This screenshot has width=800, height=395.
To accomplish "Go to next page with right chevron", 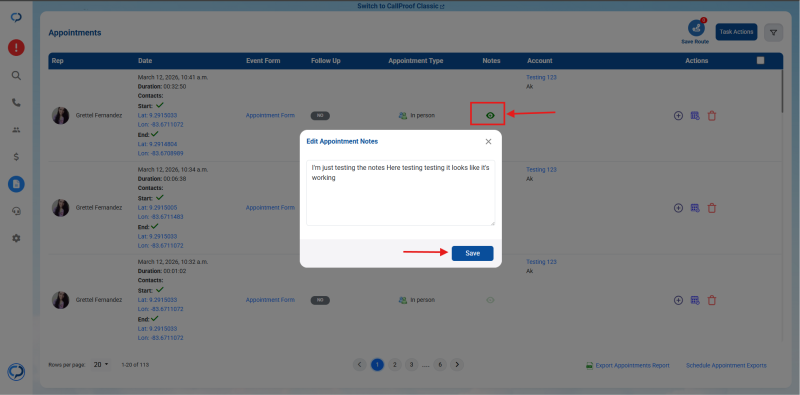I will tap(457, 364).
